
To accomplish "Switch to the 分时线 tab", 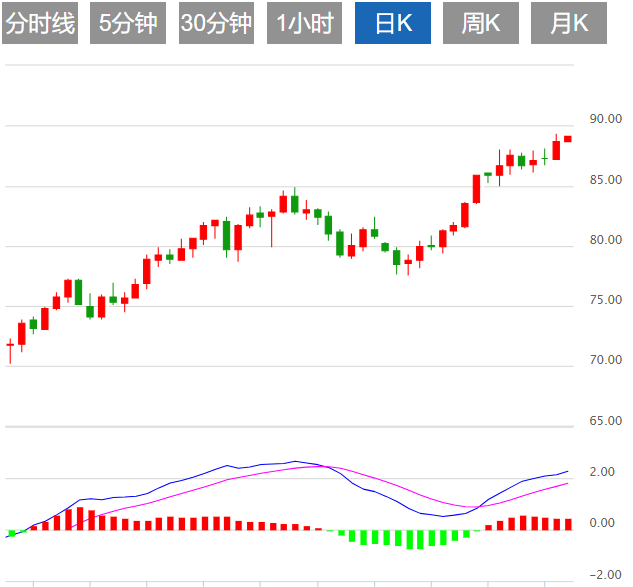I will click(41, 24).
